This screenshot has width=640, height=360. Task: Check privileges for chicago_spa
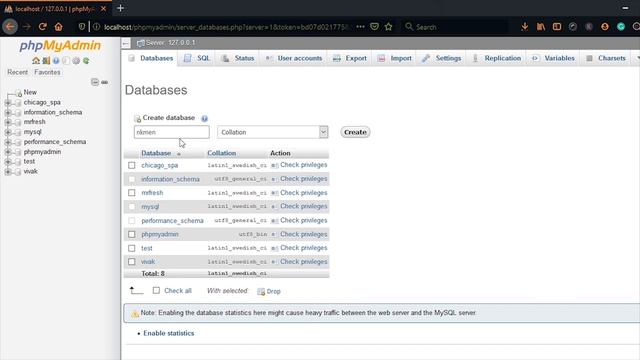[x=299, y=165]
